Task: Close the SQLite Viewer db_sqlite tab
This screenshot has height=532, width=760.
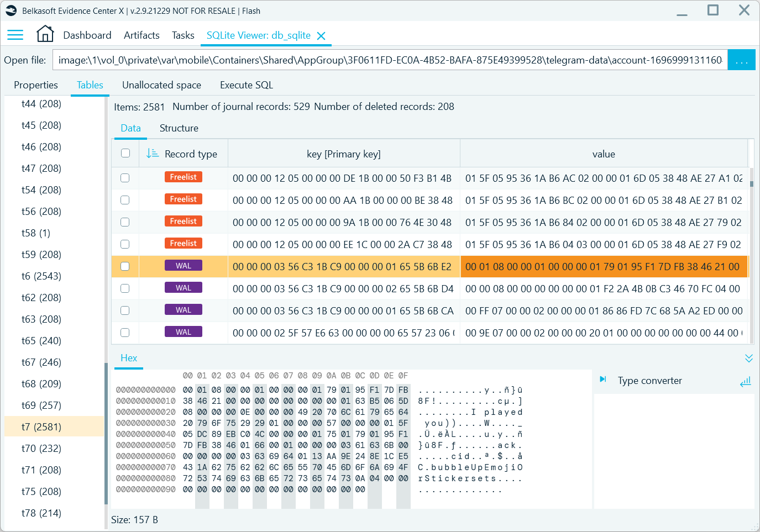Action: click(x=321, y=36)
